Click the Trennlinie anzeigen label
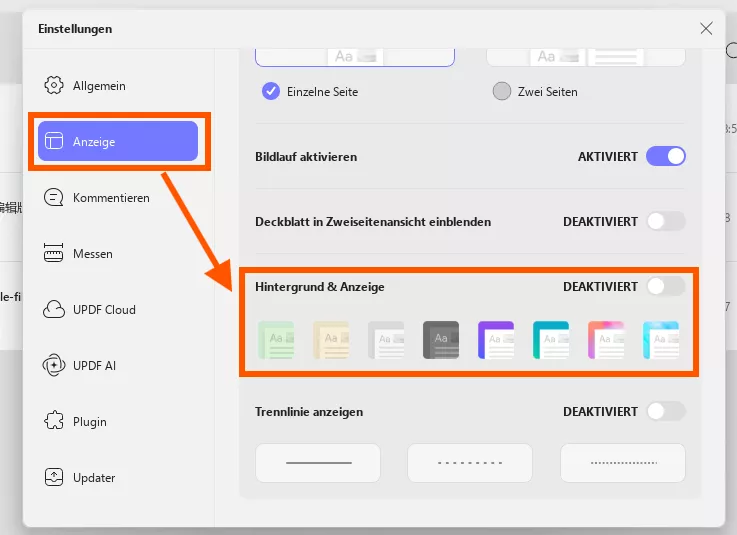Viewport: 737px width, 535px height. coord(309,412)
